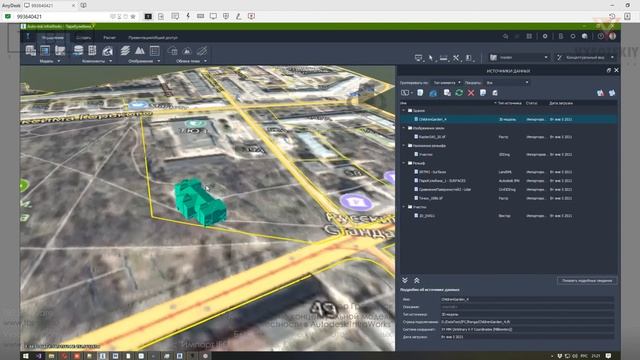Click the database source icon in panel toolbar

point(420,93)
